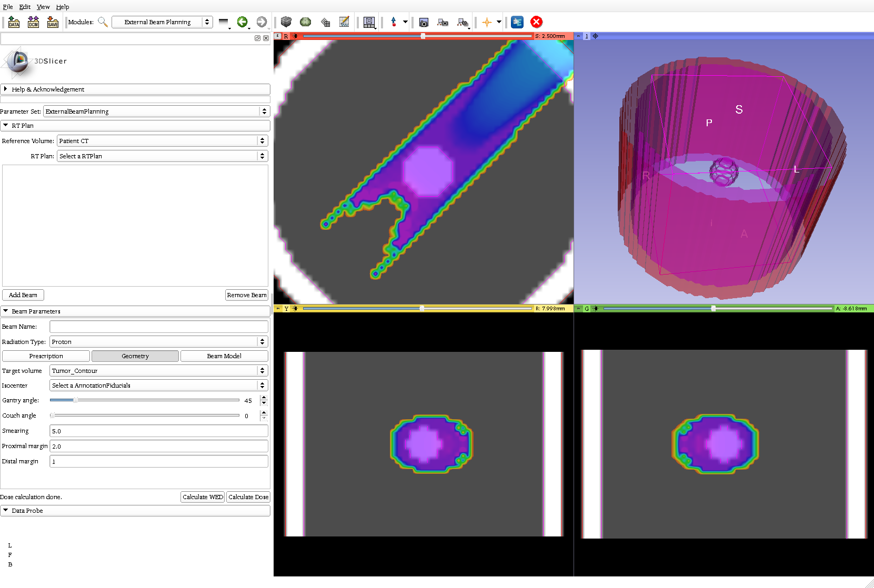This screenshot has width=874, height=588.
Task: Click the screenshot capture camera icon
Action: tap(424, 22)
